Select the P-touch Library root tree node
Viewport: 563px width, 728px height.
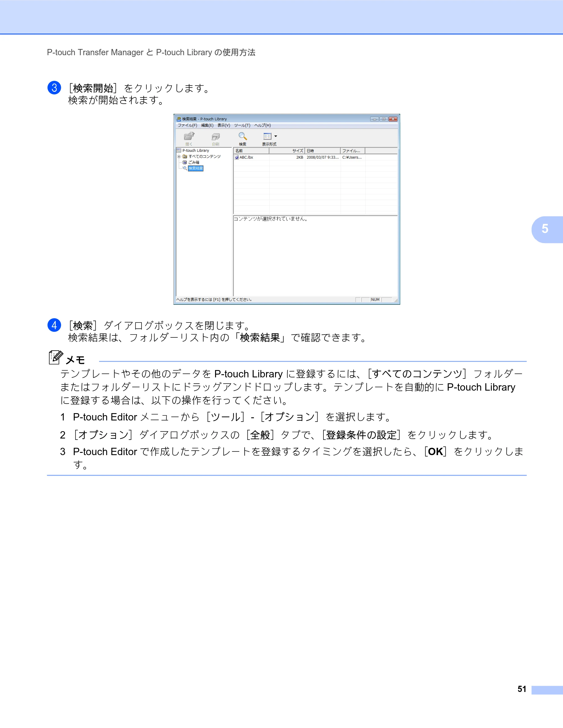pyautogui.click(x=196, y=151)
